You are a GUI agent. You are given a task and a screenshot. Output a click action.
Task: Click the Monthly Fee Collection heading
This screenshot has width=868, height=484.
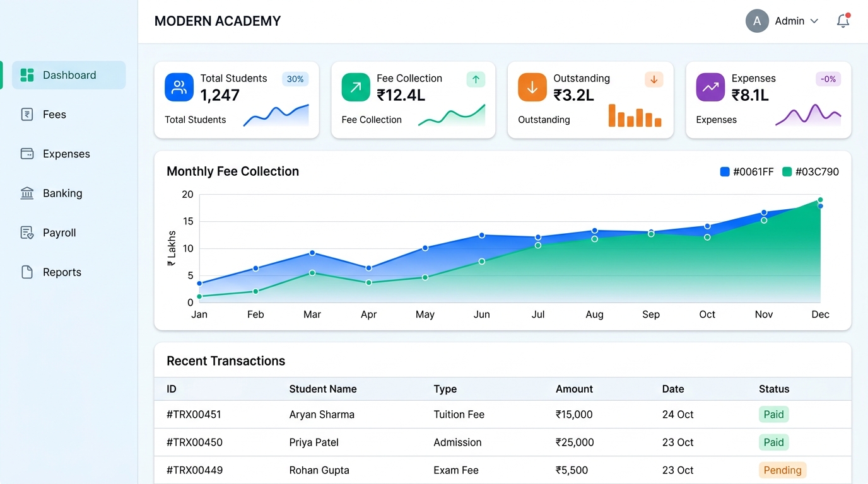233,171
